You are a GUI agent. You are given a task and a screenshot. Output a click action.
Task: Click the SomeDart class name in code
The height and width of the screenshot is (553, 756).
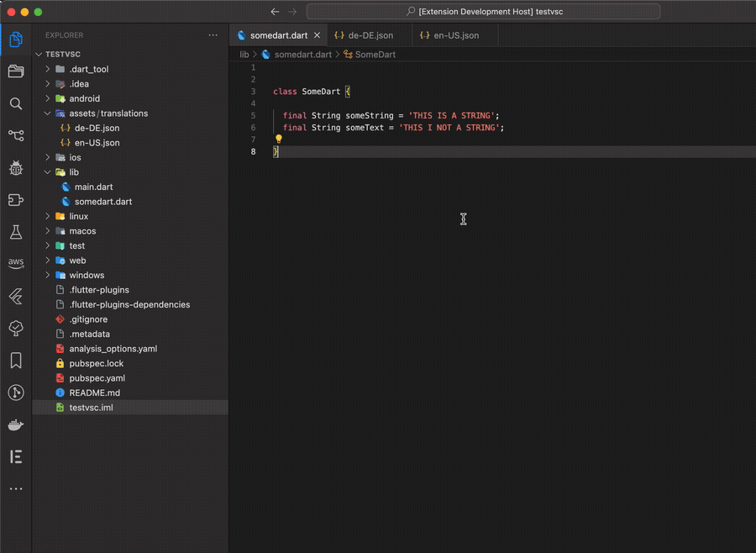click(x=321, y=92)
